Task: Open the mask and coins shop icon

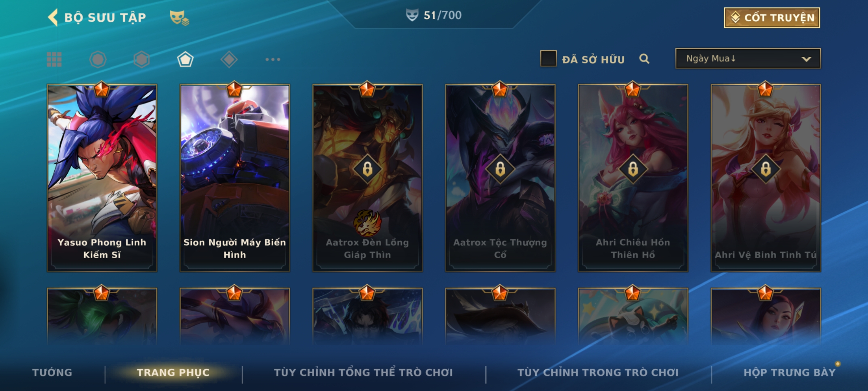Action: pyautogui.click(x=179, y=18)
